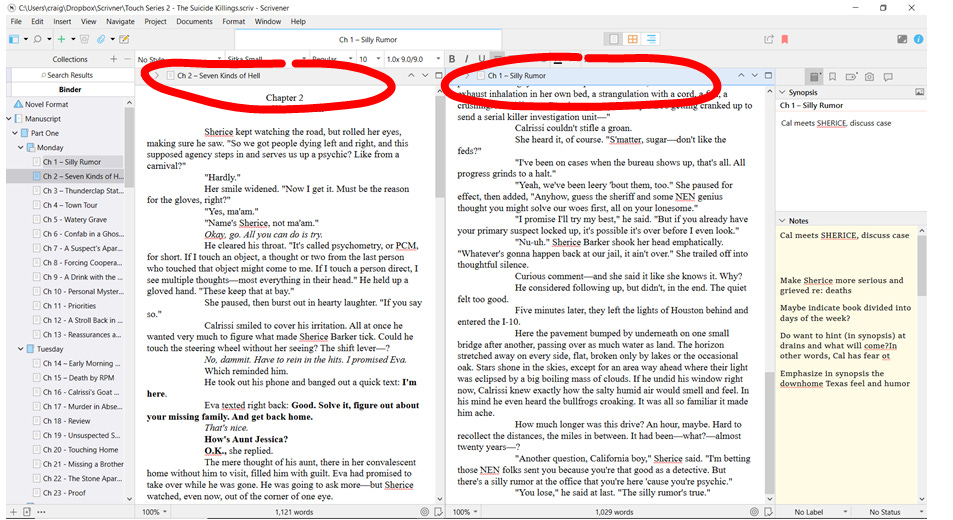The width and height of the screenshot is (953, 520).
Task: Open inspector Comments speech bubble tab
Action: click(888, 77)
